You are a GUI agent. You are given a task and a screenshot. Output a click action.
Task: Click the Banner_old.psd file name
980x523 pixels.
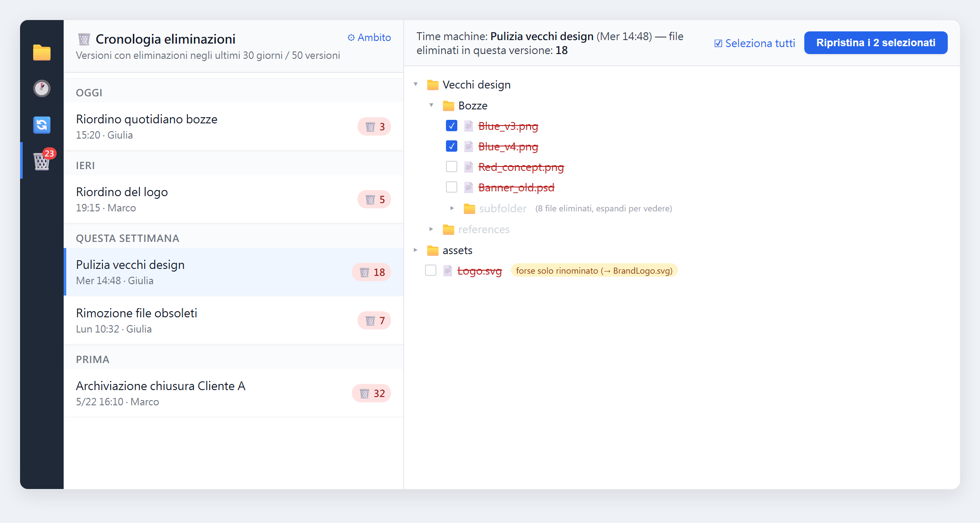coord(516,187)
